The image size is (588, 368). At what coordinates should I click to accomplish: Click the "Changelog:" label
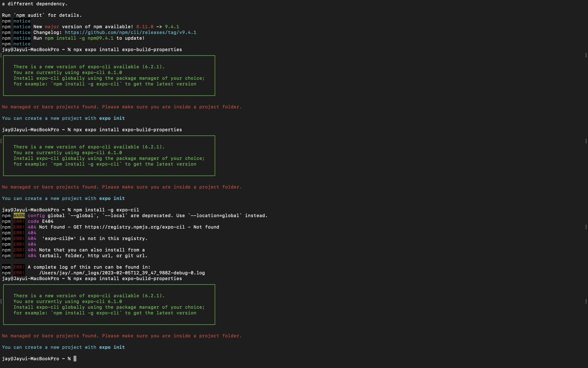48,32
